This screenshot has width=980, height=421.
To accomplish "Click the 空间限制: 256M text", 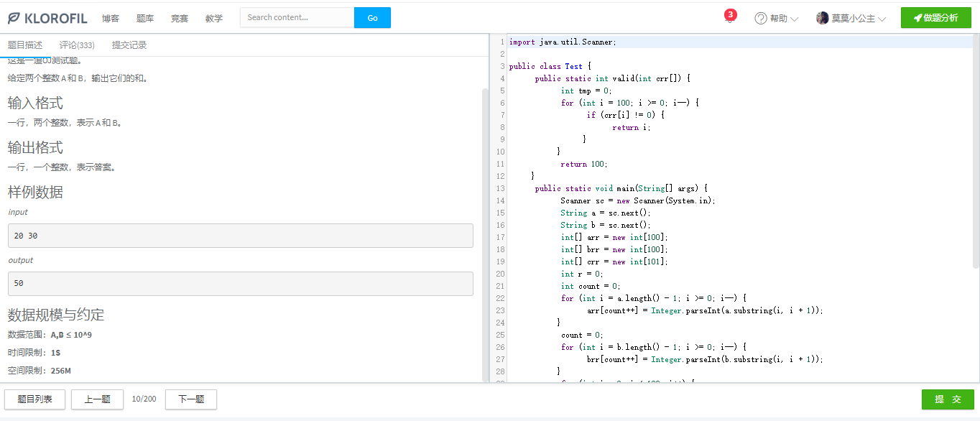I will [x=40, y=371].
